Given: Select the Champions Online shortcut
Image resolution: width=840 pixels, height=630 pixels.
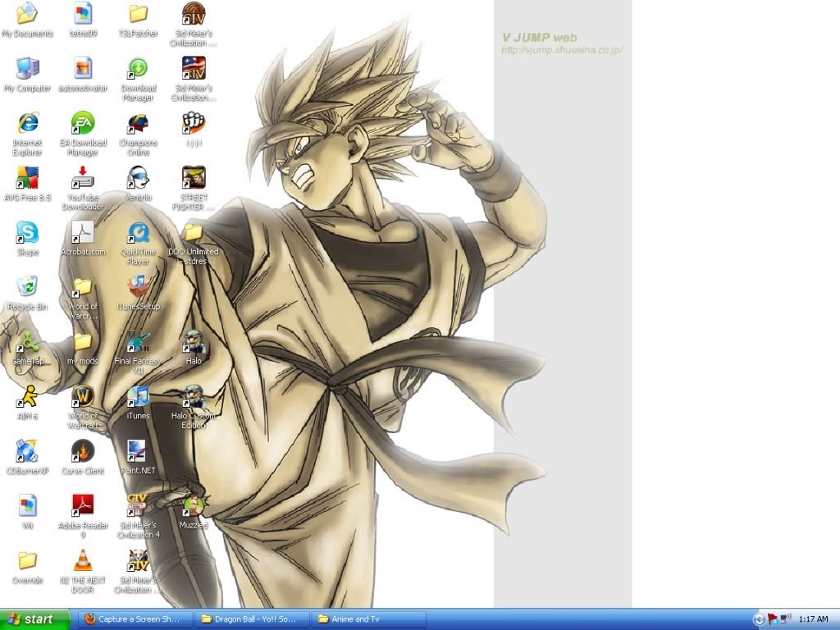Looking at the screenshot, I should (x=138, y=123).
